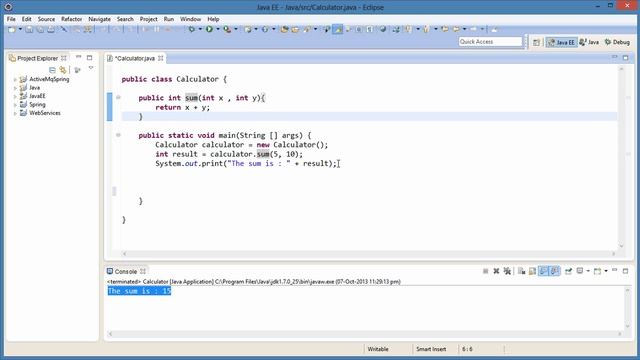Collapse the sum method fold marker
The width and height of the screenshot is (640, 360).
(x=118, y=98)
